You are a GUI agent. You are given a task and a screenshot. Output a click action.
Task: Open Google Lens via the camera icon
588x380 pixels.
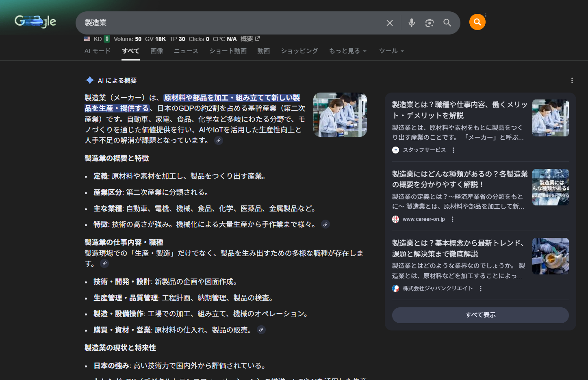click(430, 23)
